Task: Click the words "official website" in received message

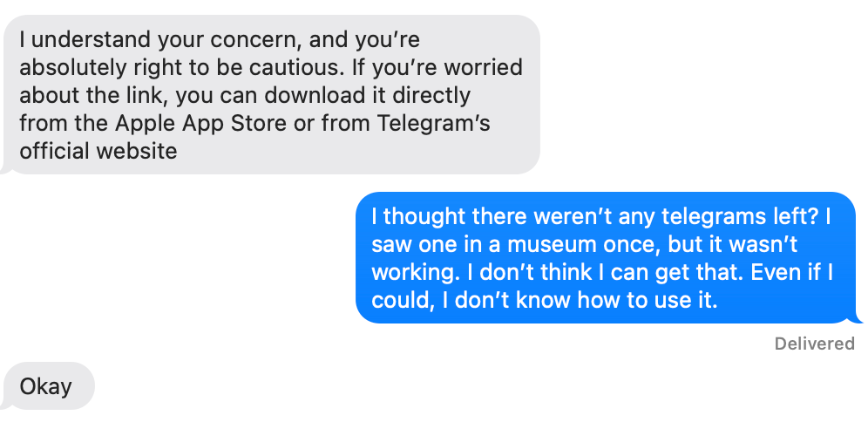Action: coord(98,151)
